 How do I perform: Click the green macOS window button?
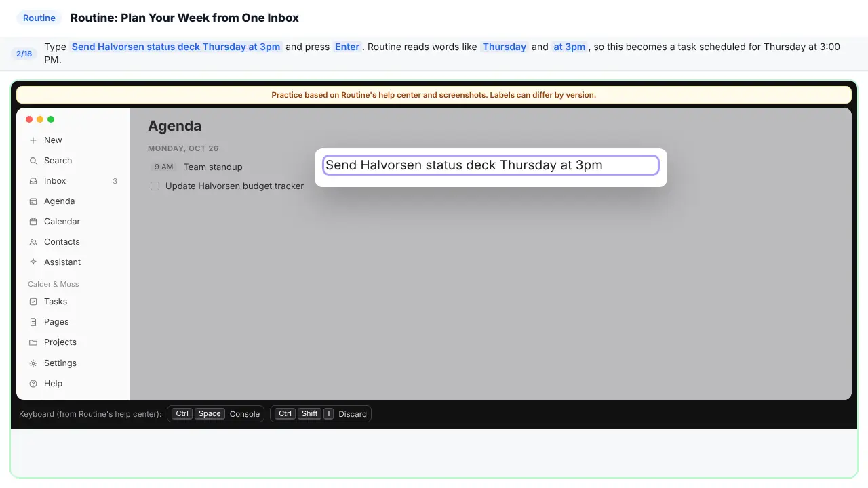(x=51, y=119)
